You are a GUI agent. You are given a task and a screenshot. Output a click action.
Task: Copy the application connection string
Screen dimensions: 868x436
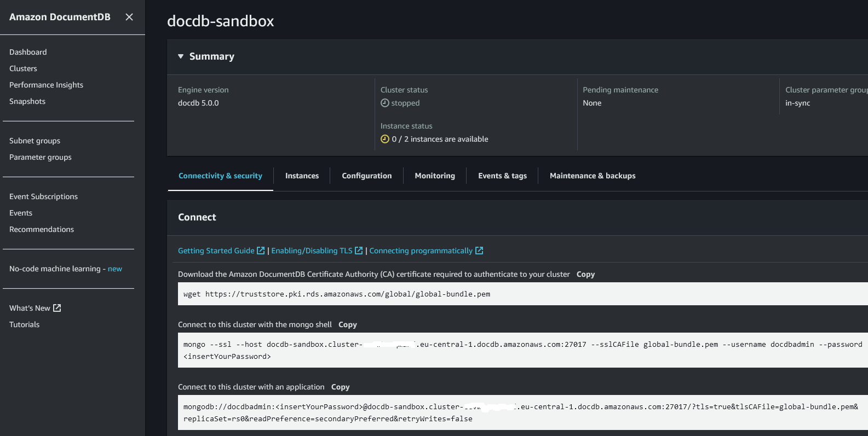tap(340, 387)
